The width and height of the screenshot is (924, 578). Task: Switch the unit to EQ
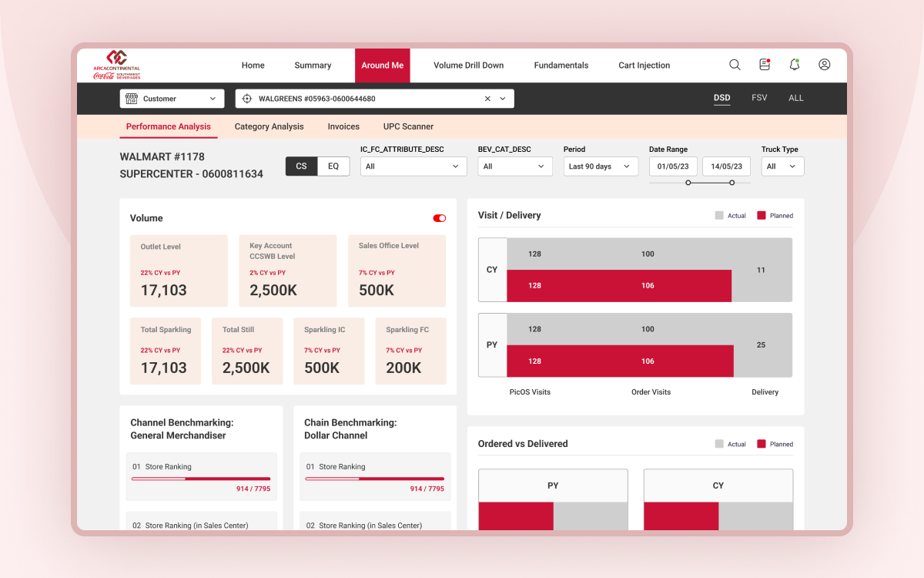[x=333, y=166]
